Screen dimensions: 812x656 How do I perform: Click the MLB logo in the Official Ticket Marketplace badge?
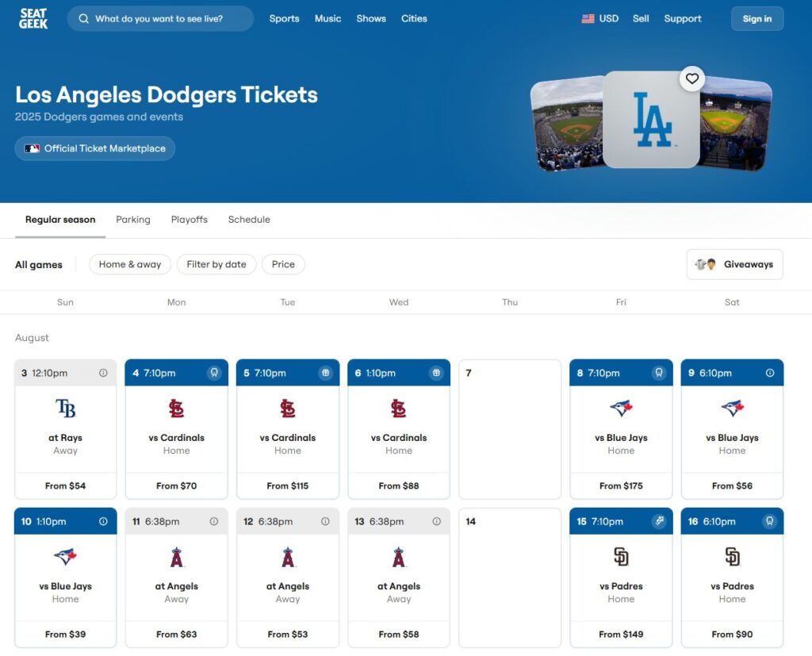click(x=32, y=148)
